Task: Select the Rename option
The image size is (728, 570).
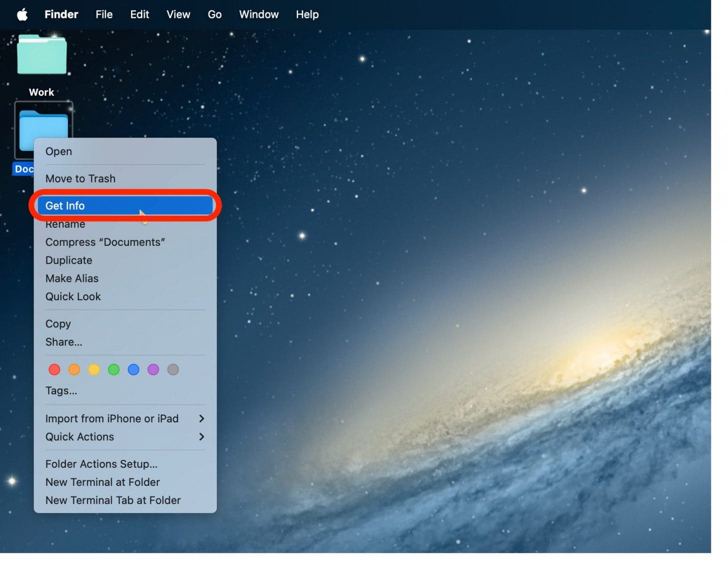Action: [x=65, y=224]
